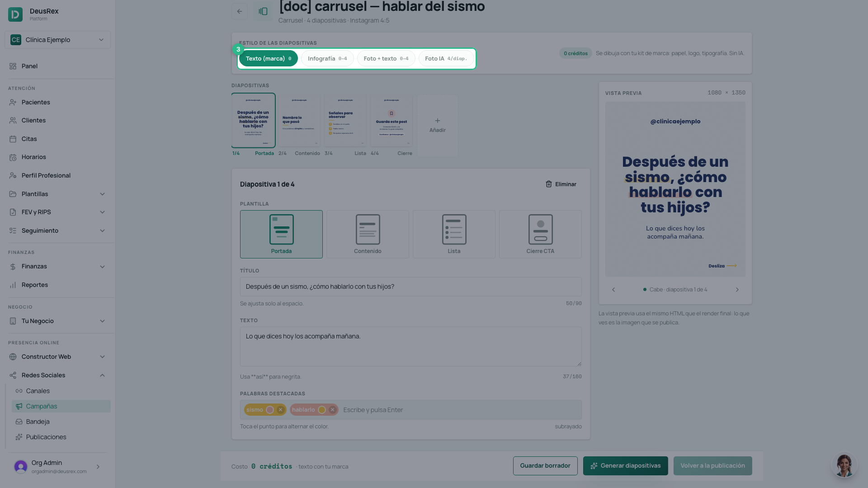The image size is (868, 488).
Task: Select Foto + texto slide style
Action: point(386,58)
